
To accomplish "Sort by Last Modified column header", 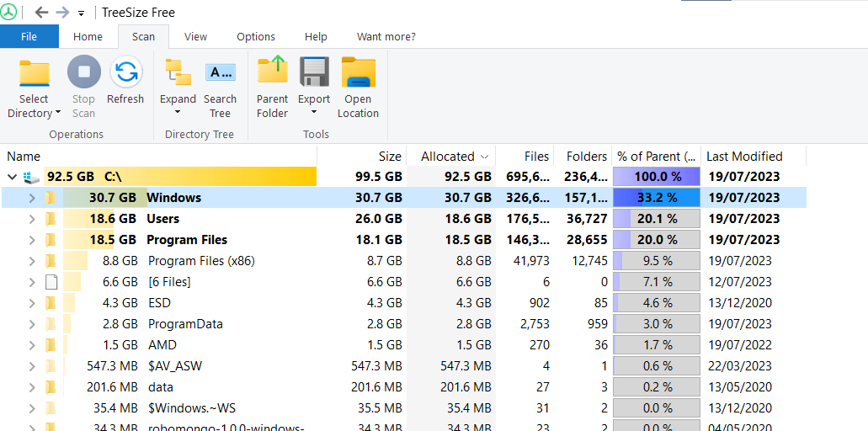I will pyautogui.click(x=754, y=157).
